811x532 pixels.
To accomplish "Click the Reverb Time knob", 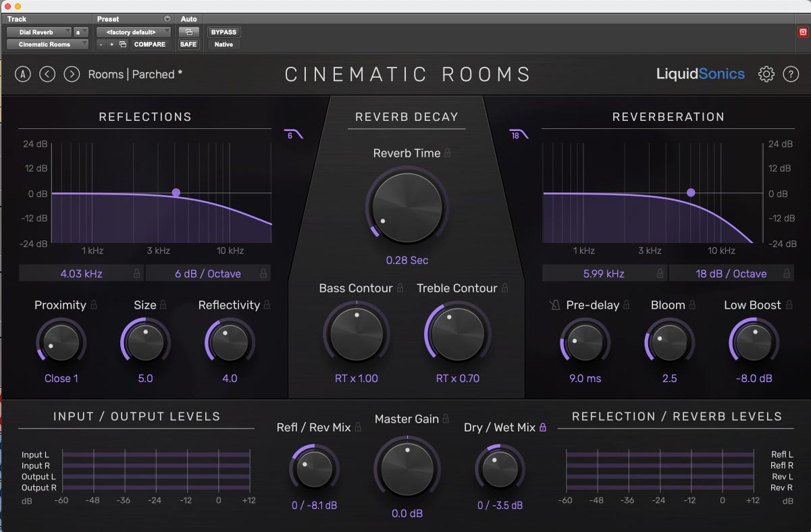I will point(407,207).
